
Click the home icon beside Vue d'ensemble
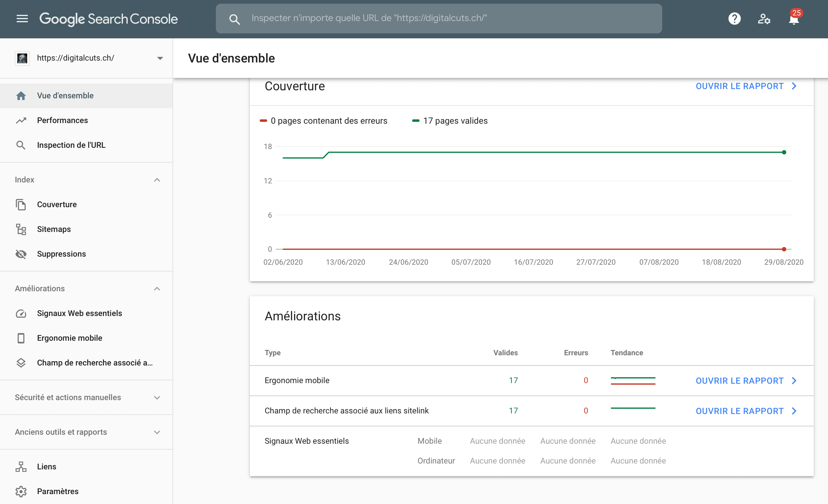click(21, 96)
